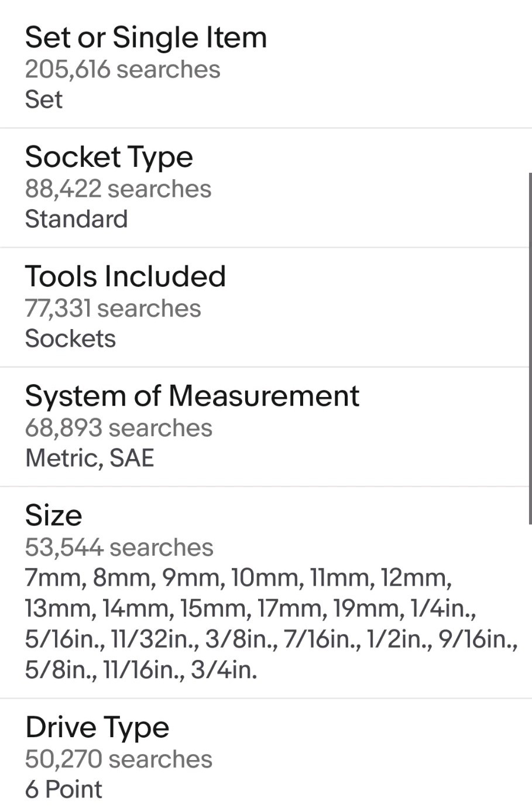The height and width of the screenshot is (811, 532).
Task: Tap the Sockets value under Tools Included
Action: tap(71, 338)
